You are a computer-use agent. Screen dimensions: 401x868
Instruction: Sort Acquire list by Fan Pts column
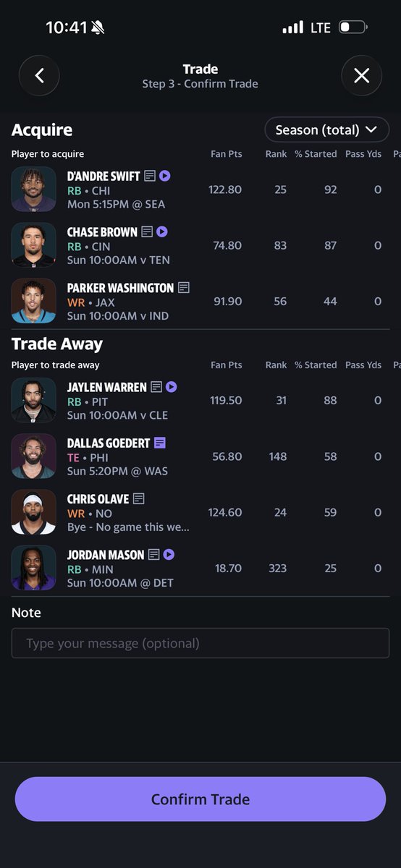click(227, 154)
